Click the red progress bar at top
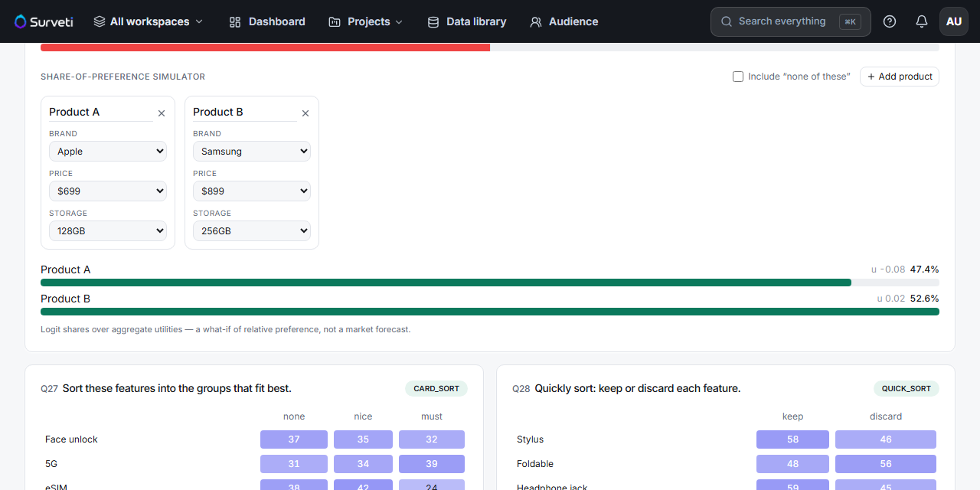 pyautogui.click(x=265, y=47)
